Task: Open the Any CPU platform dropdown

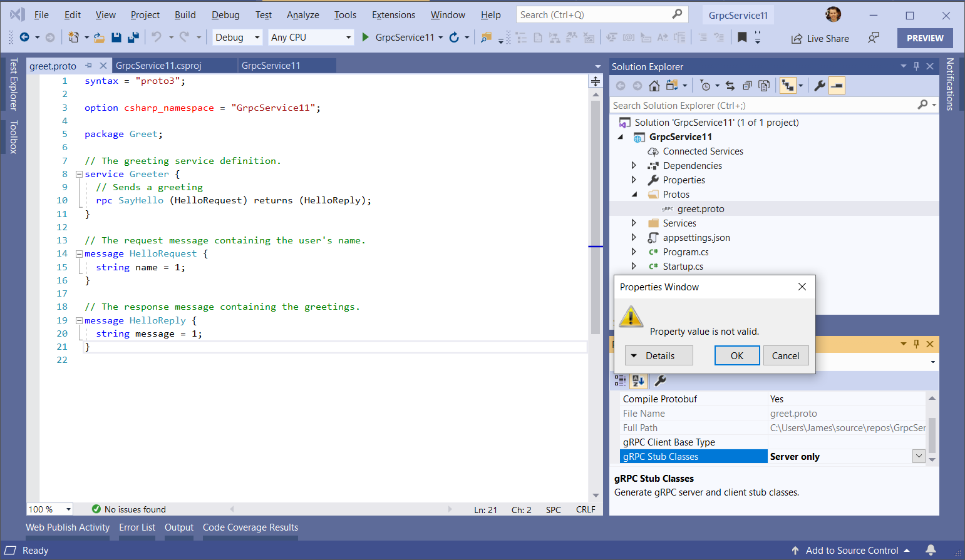Action: [x=310, y=38]
